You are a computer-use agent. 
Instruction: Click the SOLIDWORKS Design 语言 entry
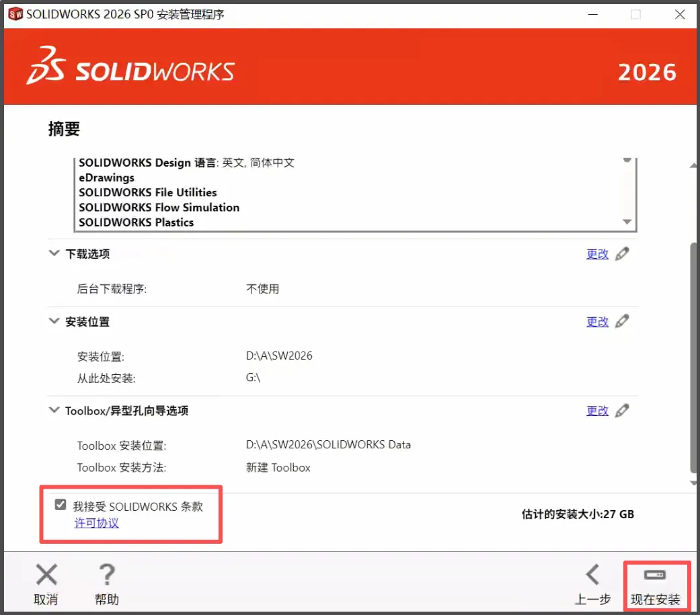pyautogui.click(x=187, y=163)
